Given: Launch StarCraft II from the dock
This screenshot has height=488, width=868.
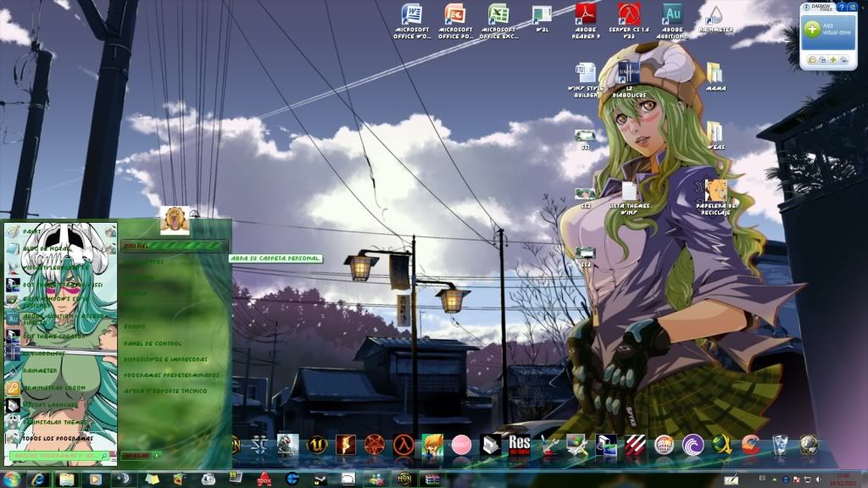Looking at the screenshot, I should coord(259,445).
